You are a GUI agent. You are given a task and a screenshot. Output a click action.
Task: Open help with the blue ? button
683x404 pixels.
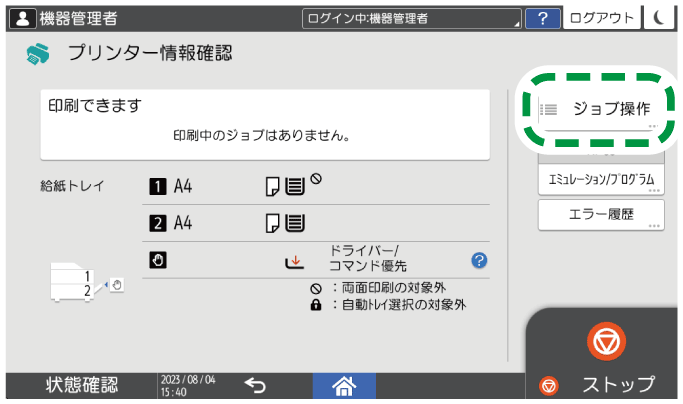(x=543, y=18)
